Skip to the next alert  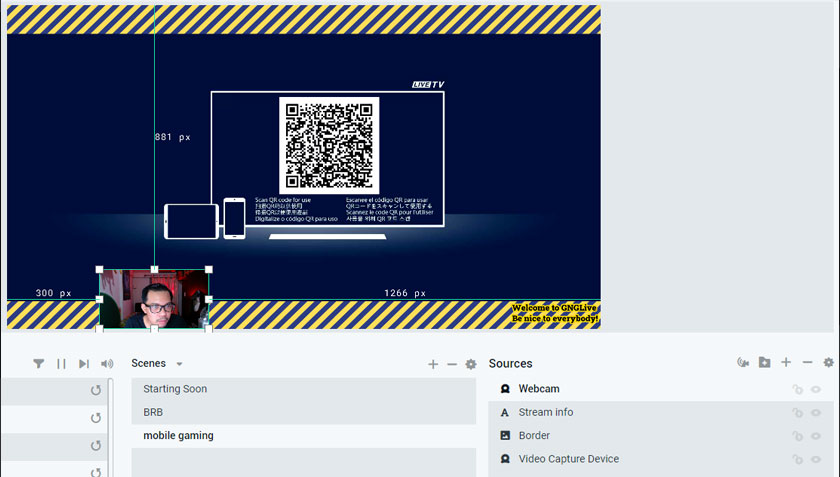click(84, 364)
